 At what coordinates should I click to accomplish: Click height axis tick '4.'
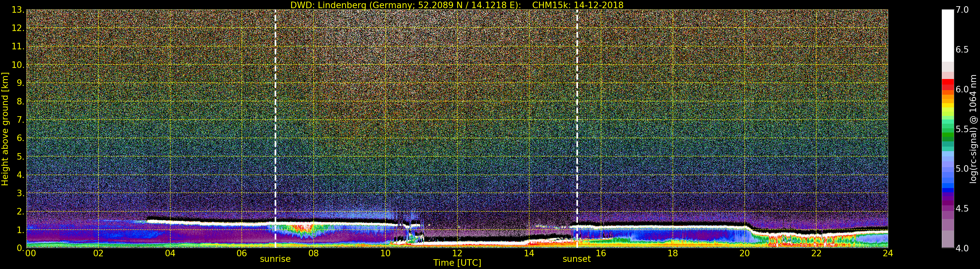(20, 175)
